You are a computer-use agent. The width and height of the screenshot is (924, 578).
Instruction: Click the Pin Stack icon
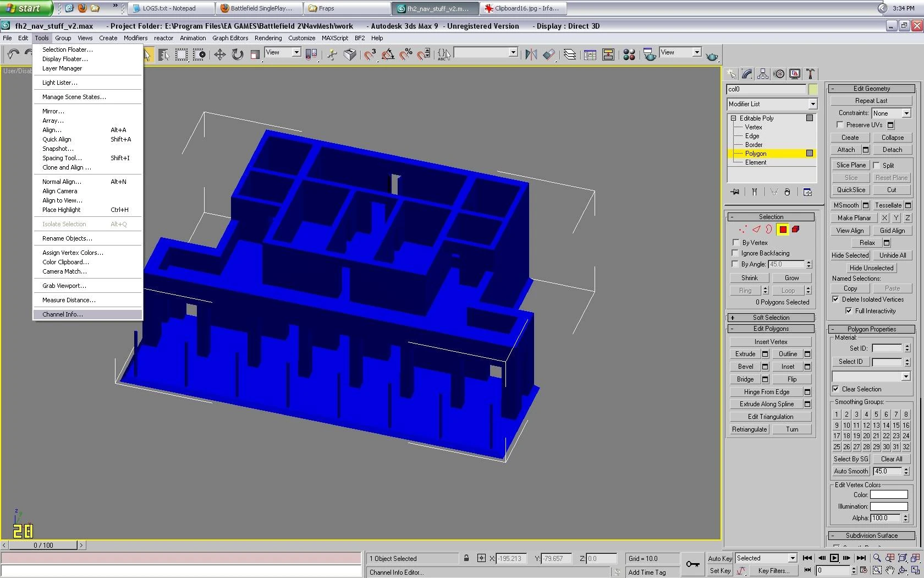coord(735,192)
